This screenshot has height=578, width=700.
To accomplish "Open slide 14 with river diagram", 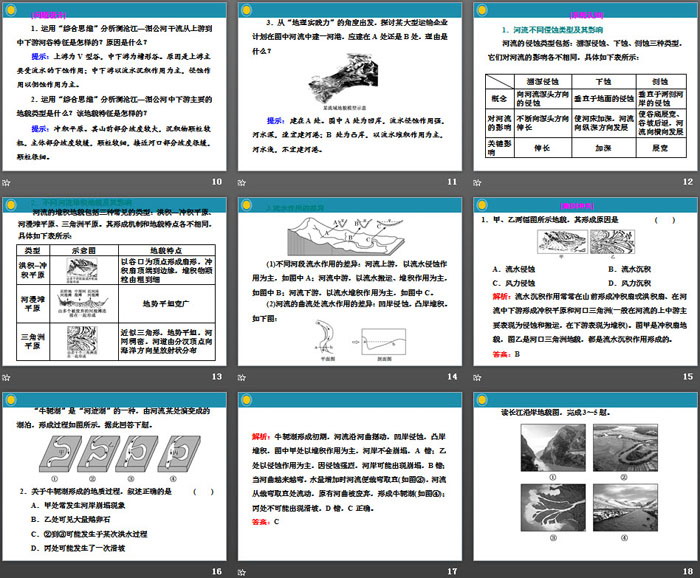I will (x=350, y=282).
